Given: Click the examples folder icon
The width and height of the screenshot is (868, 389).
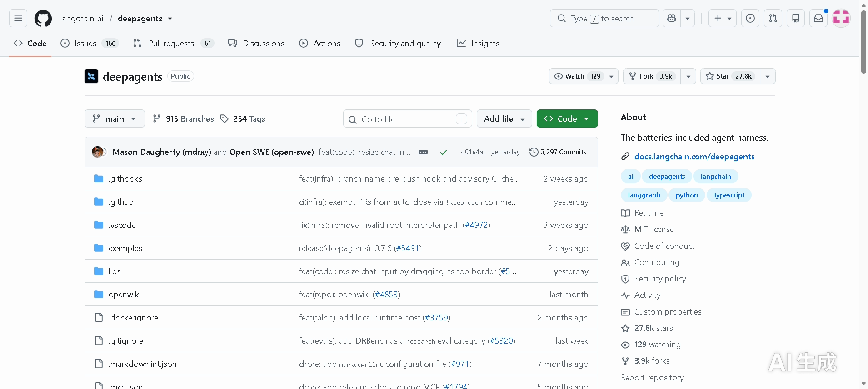Looking at the screenshot, I should coord(99,248).
